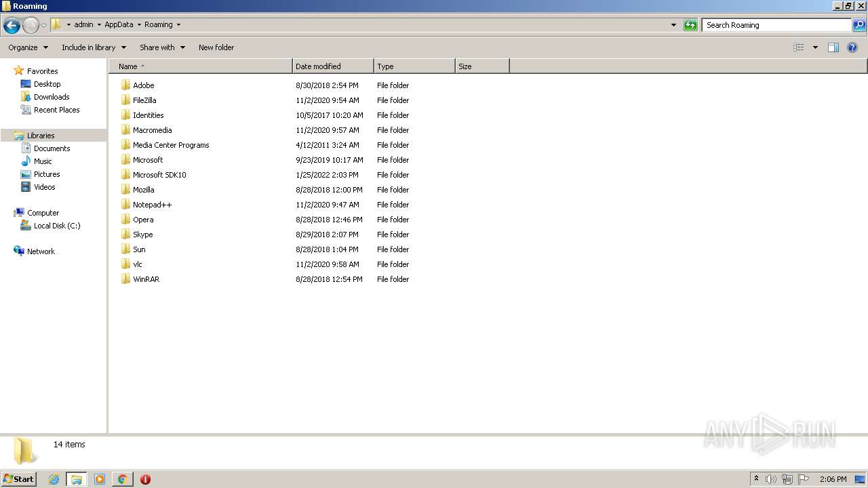Open Local Disk (C:) in navigation pane
Screen dimensions: 868x488
click(x=57, y=226)
